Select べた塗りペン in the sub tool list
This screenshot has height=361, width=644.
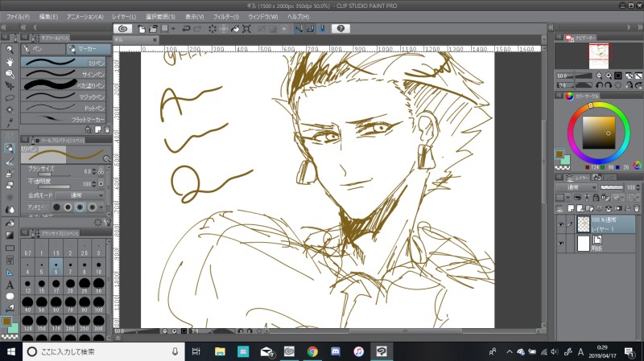pyautogui.click(x=64, y=85)
